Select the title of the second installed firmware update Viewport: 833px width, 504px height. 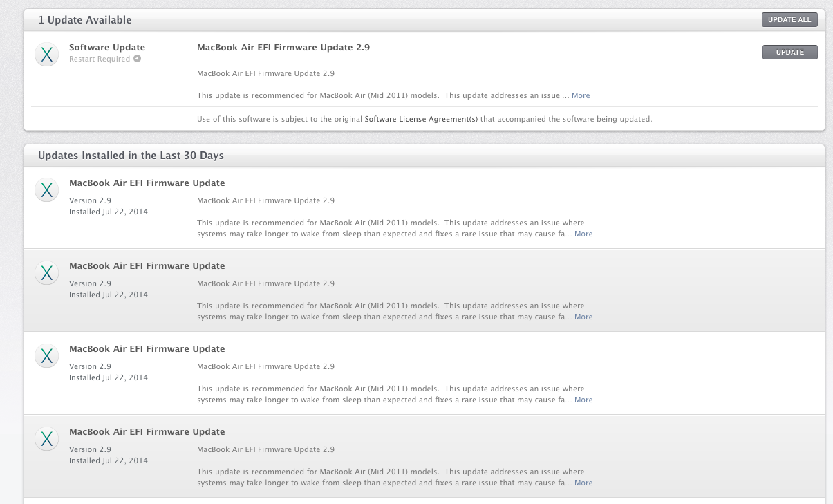click(x=147, y=266)
